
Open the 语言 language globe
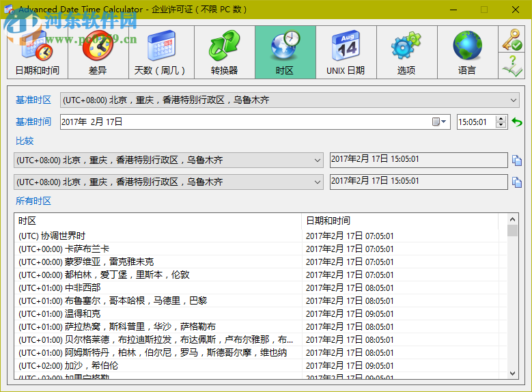(x=468, y=53)
